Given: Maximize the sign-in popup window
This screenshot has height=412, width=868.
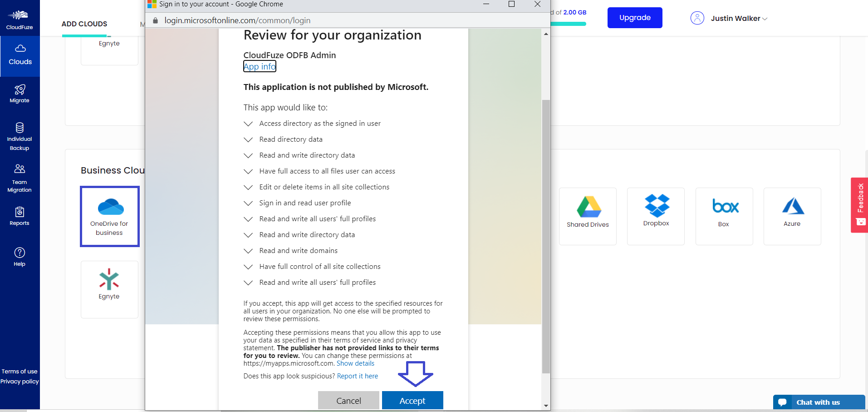Looking at the screenshot, I should [x=511, y=4].
